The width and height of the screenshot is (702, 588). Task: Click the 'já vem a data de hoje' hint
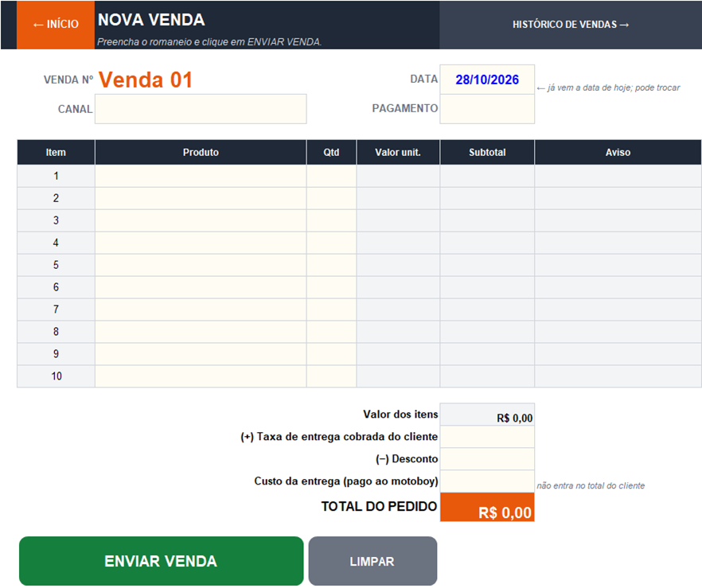click(x=608, y=88)
